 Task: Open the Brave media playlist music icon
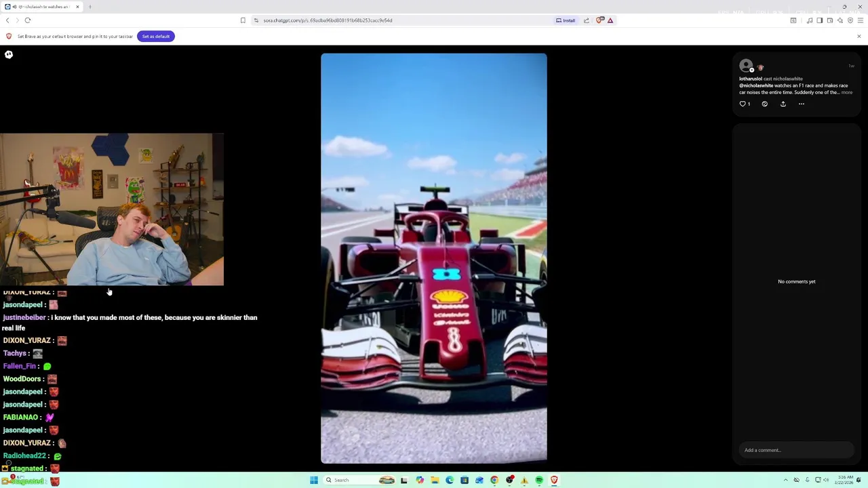810,20
